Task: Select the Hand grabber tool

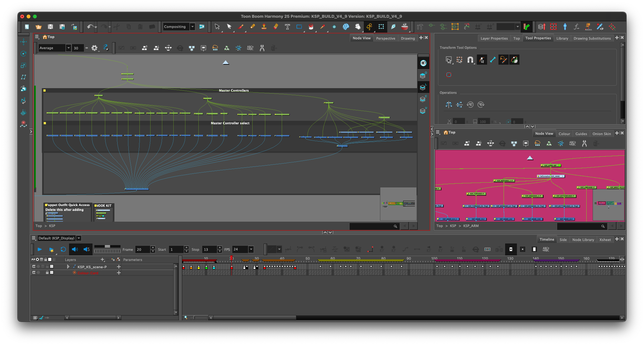Action: click(x=358, y=27)
